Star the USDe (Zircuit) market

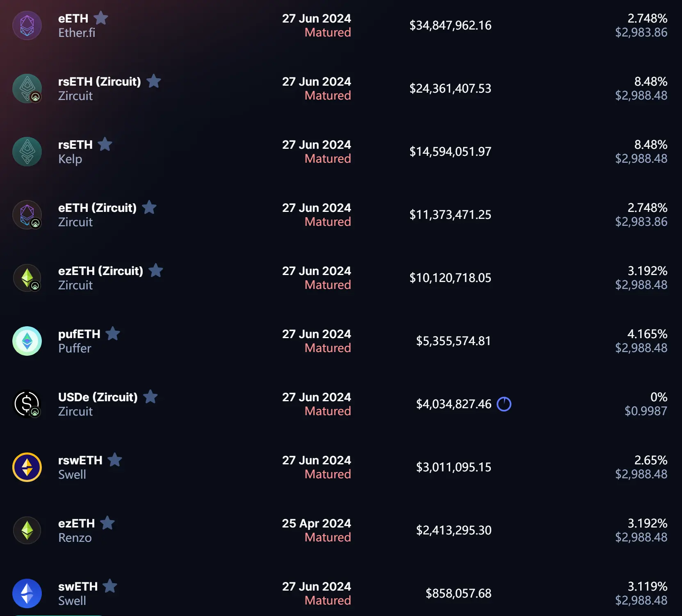tap(151, 397)
